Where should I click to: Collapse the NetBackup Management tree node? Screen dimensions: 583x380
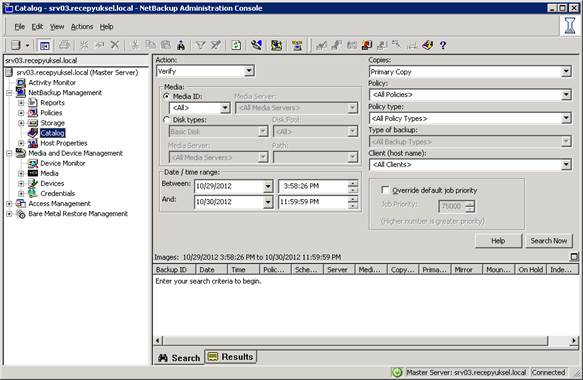pos(9,93)
